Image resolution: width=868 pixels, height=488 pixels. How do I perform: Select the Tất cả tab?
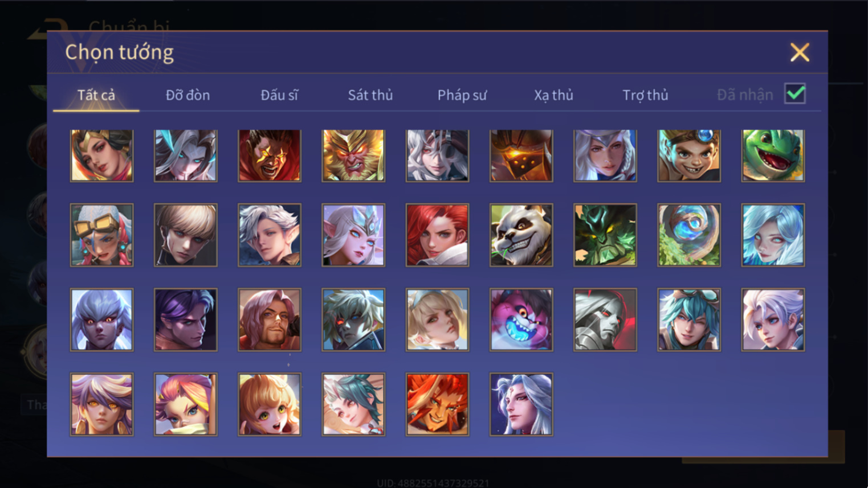pos(96,95)
